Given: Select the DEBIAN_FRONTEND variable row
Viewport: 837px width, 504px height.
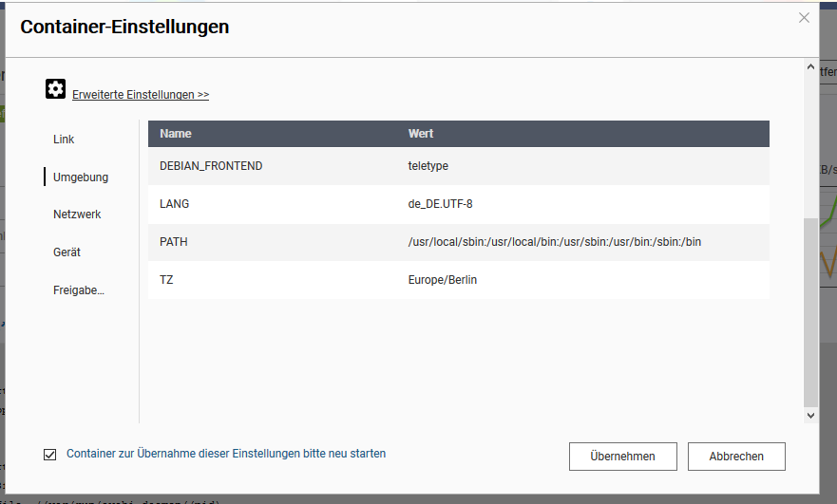Looking at the screenshot, I should (x=211, y=166).
